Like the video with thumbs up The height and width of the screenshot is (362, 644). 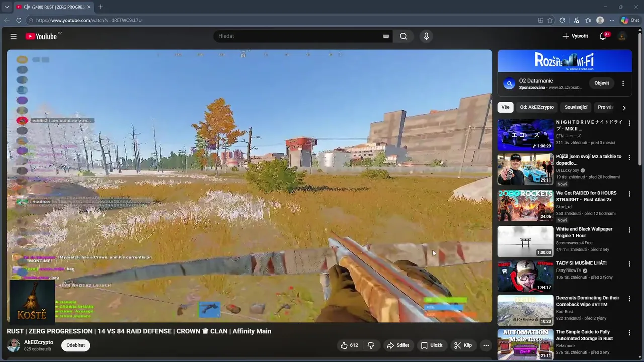pos(349,345)
